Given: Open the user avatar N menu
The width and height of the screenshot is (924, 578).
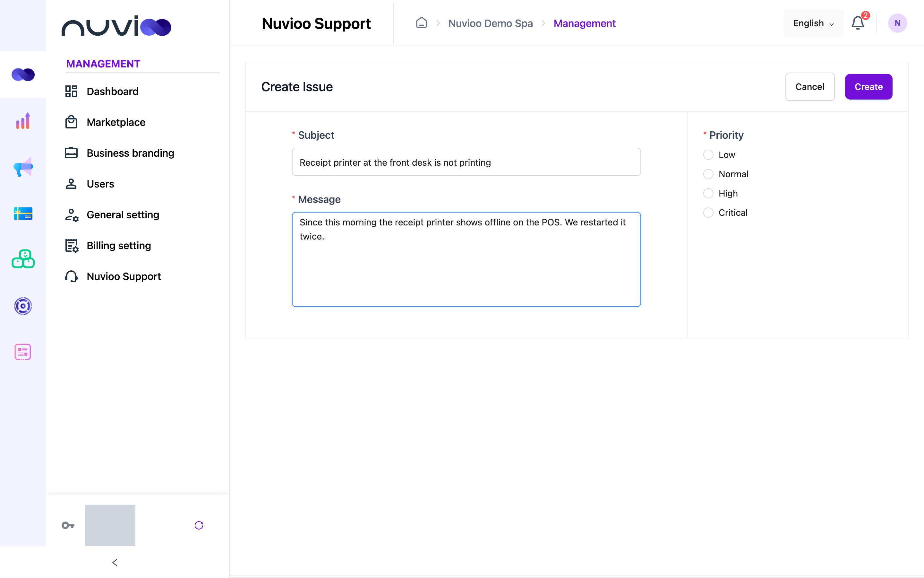Looking at the screenshot, I should [x=897, y=23].
